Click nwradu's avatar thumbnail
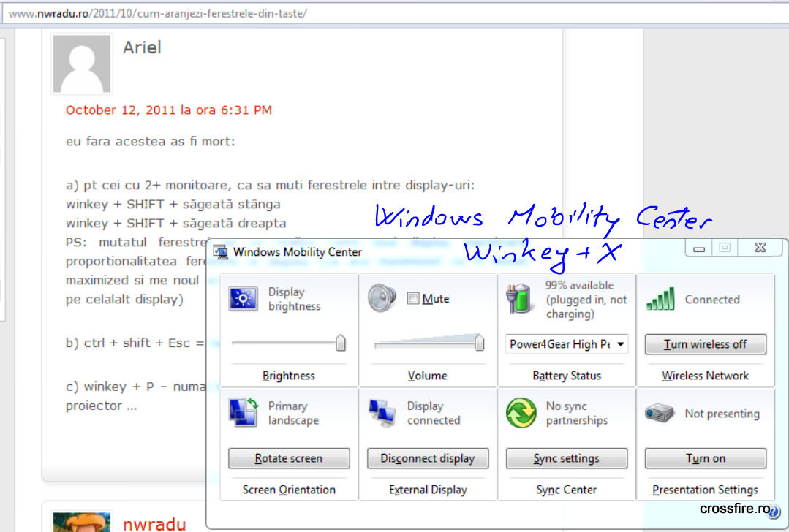This screenshot has height=532, width=789. (81, 522)
